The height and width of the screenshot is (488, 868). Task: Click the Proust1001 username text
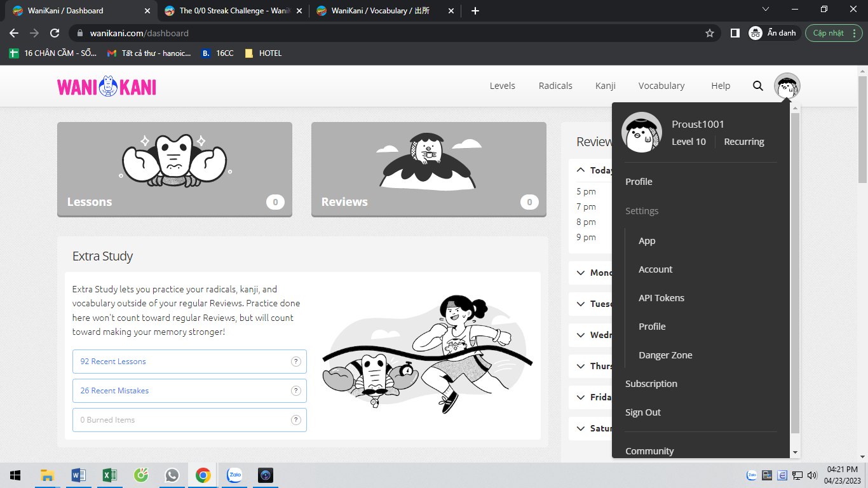click(698, 124)
